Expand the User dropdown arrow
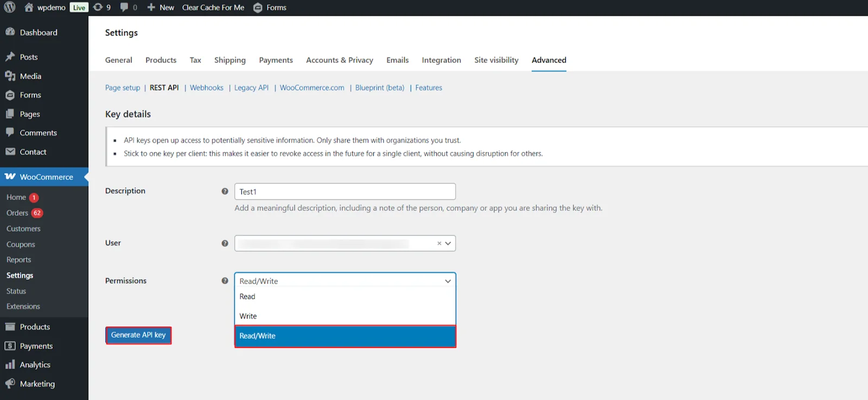868x400 pixels. pyautogui.click(x=448, y=243)
